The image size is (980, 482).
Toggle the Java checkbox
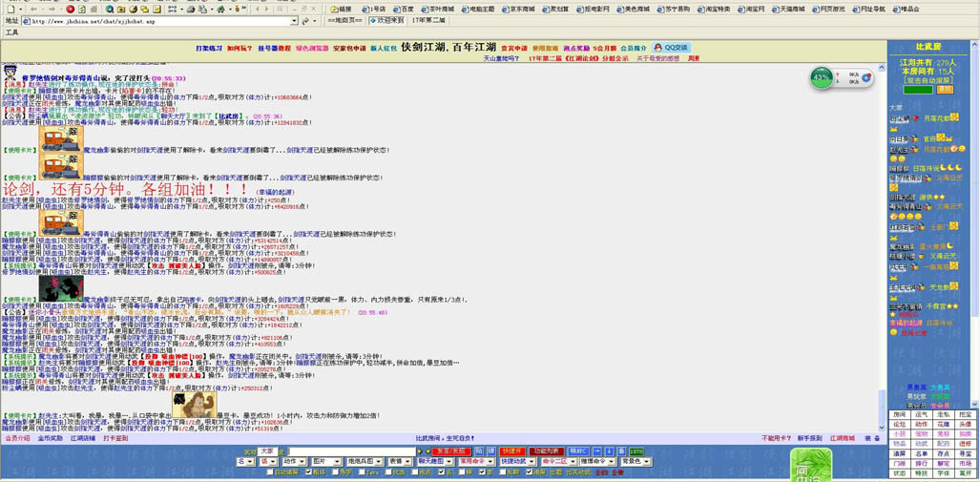[362, 472]
